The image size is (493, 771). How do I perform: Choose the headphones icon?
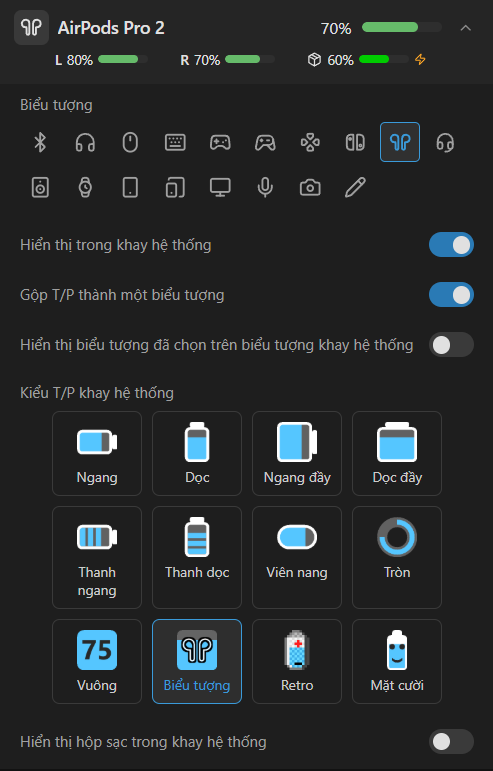(x=85, y=143)
